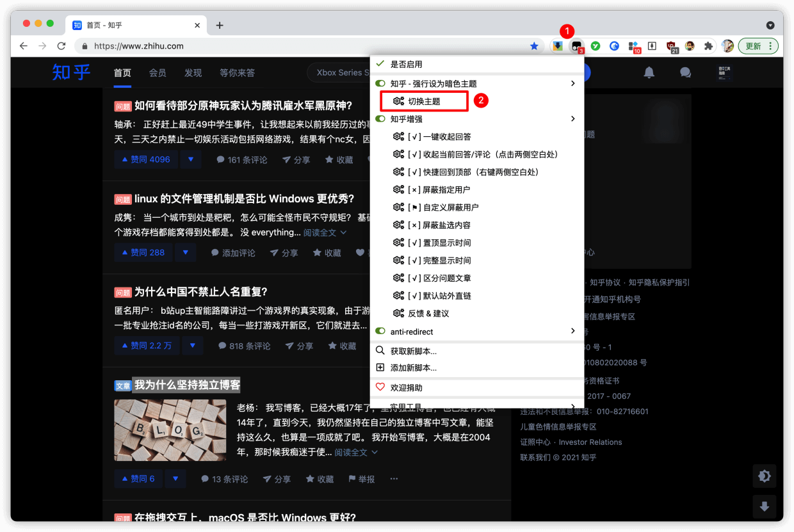Image resolution: width=794 pixels, height=532 pixels.
Task: Click 举报 on the blog article
Action: (x=361, y=479)
